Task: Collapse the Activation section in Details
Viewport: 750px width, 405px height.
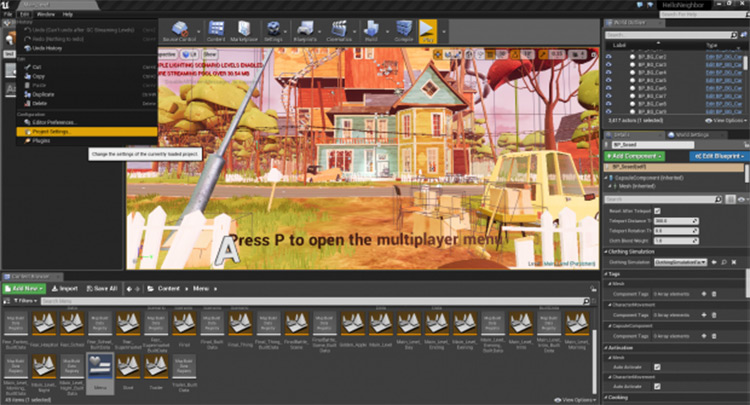Action: (606, 348)
